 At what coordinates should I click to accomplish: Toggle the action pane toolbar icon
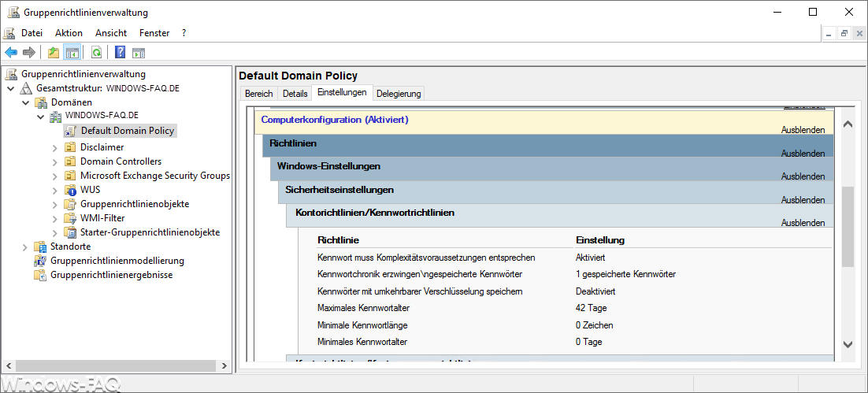(x=139, y=53)
